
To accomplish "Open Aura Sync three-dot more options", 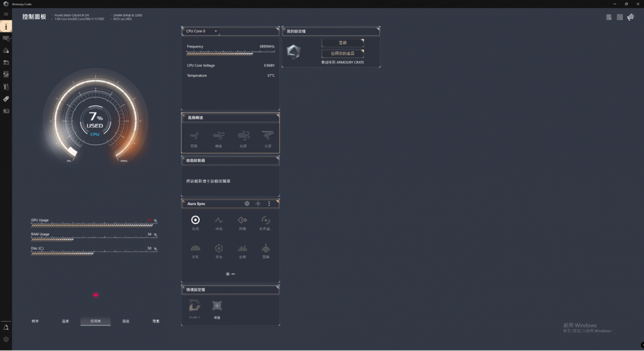I will [x=269, y=203].
